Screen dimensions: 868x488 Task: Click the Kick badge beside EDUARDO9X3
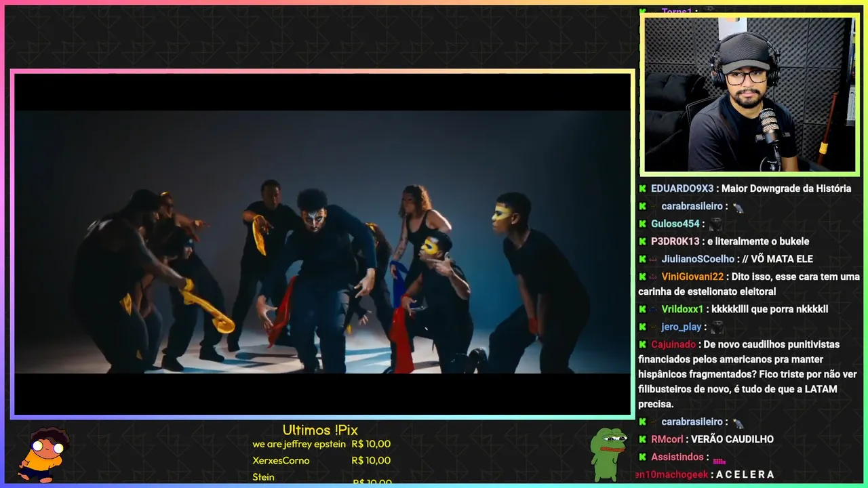click(642, 188)
